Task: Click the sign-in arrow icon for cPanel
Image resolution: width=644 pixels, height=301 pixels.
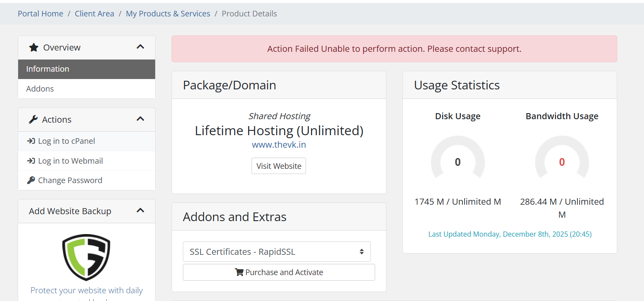Action: [31, 141]
